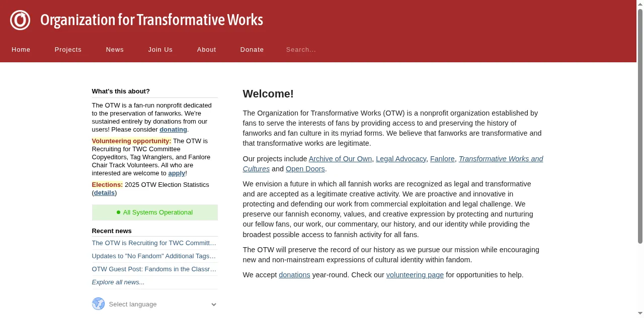Choose Donate in the top navigation
This screenshot has width=644, height=318.
tap(252, 50)
